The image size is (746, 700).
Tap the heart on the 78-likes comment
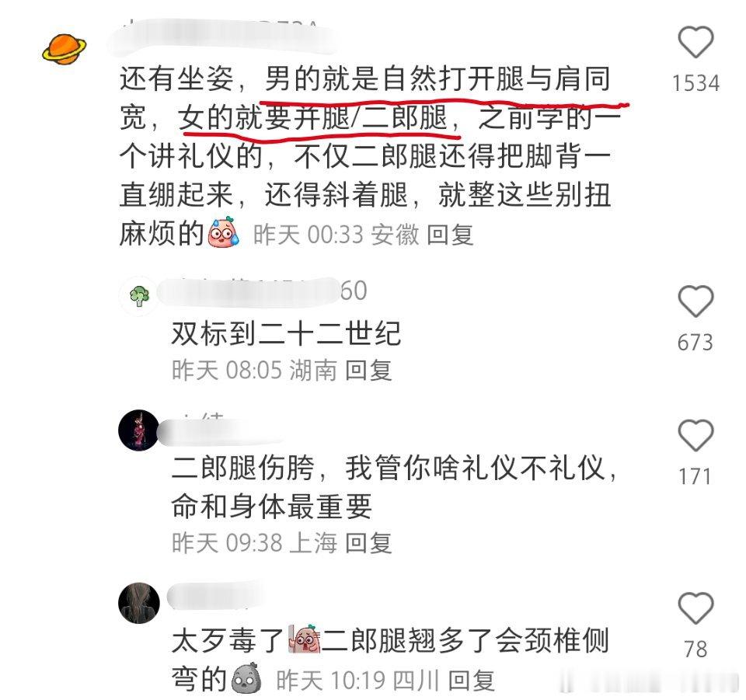coord(695,608)
